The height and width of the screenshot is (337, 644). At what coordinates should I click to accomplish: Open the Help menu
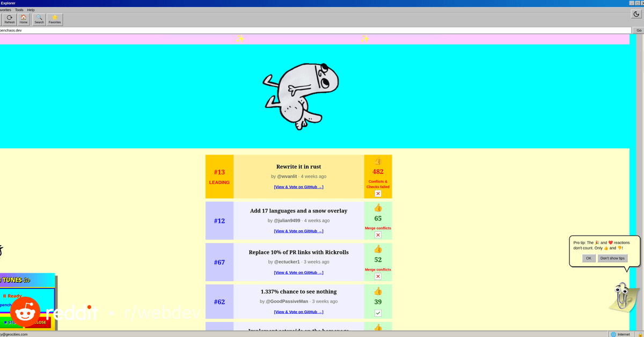pyautogui.click(x=31, y=10)
